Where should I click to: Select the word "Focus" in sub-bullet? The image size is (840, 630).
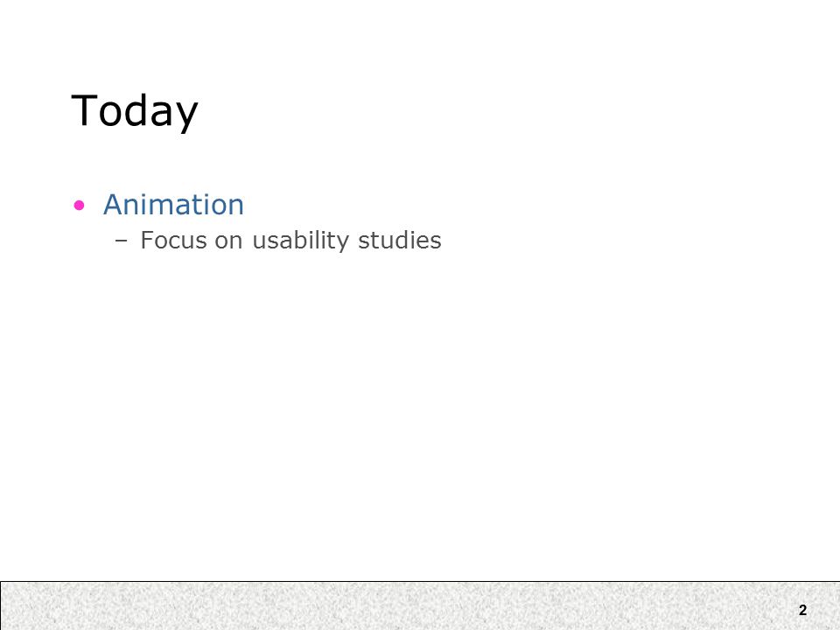[x=173, y=240]
